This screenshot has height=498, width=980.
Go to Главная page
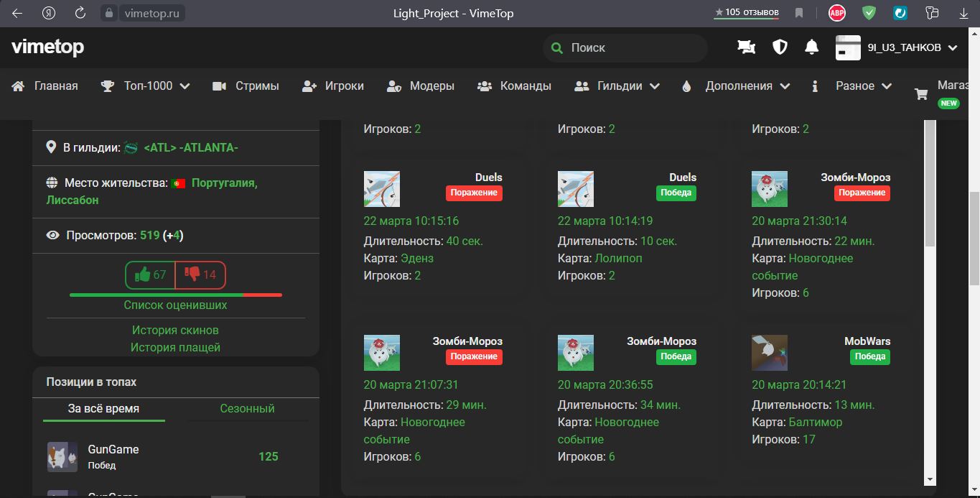(x=45, y=86)
